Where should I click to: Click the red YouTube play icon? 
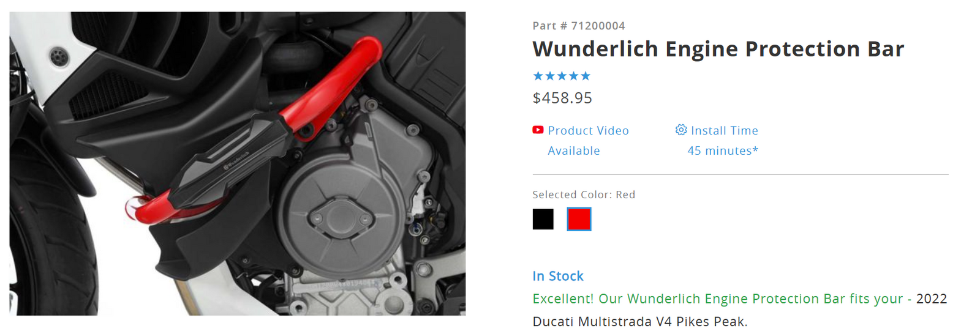[x=538, y=130]
